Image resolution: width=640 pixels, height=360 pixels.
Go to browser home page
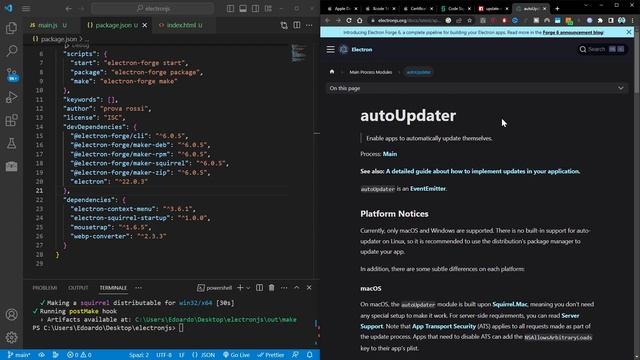tap(360, 20)
